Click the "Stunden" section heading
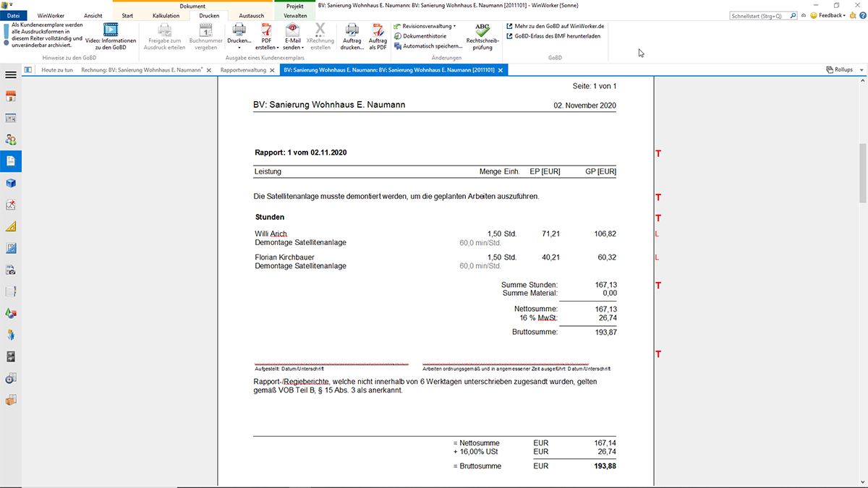This screenshot has height=488, width=868. coord(270,217)
